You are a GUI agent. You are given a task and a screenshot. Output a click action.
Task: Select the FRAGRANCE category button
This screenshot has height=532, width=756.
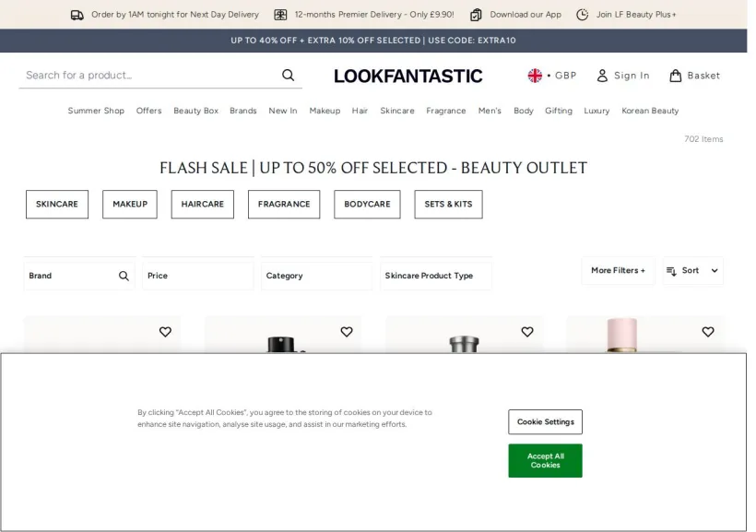tap(284, 205)
